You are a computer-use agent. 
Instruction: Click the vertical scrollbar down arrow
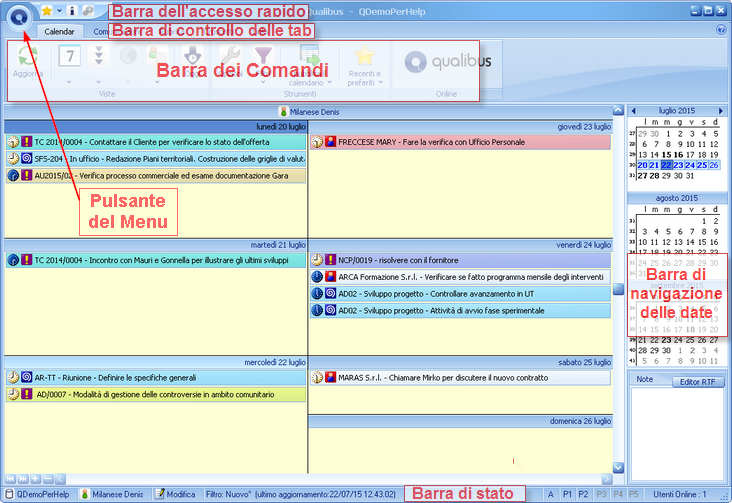pos(619,468)
